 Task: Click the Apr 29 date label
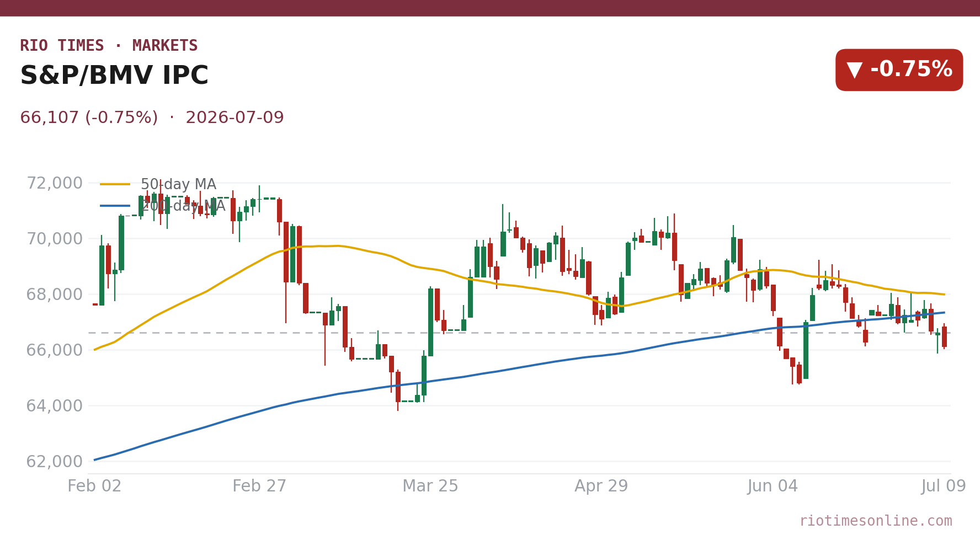pyautogui.click(x=601, y=486)
